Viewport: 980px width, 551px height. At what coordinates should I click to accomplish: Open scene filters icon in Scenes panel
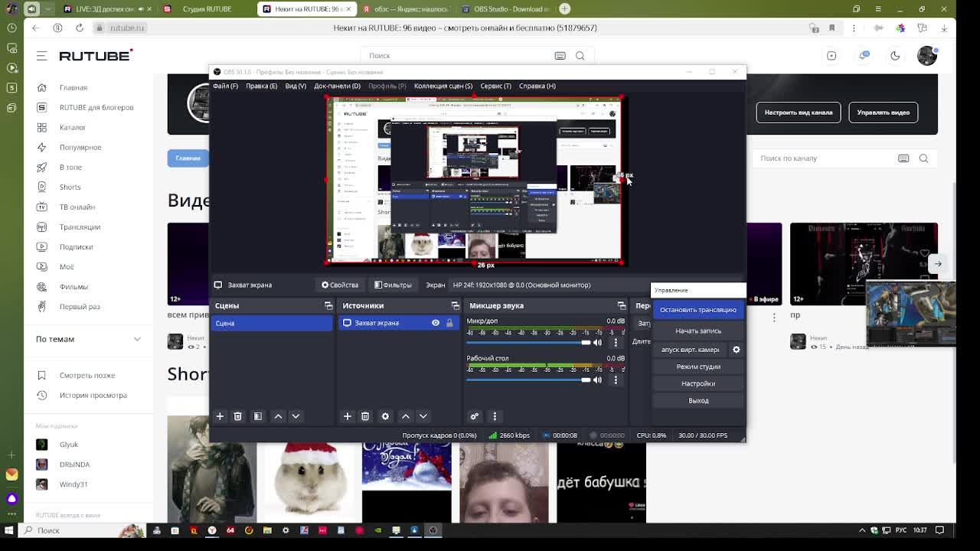point(258,416)
